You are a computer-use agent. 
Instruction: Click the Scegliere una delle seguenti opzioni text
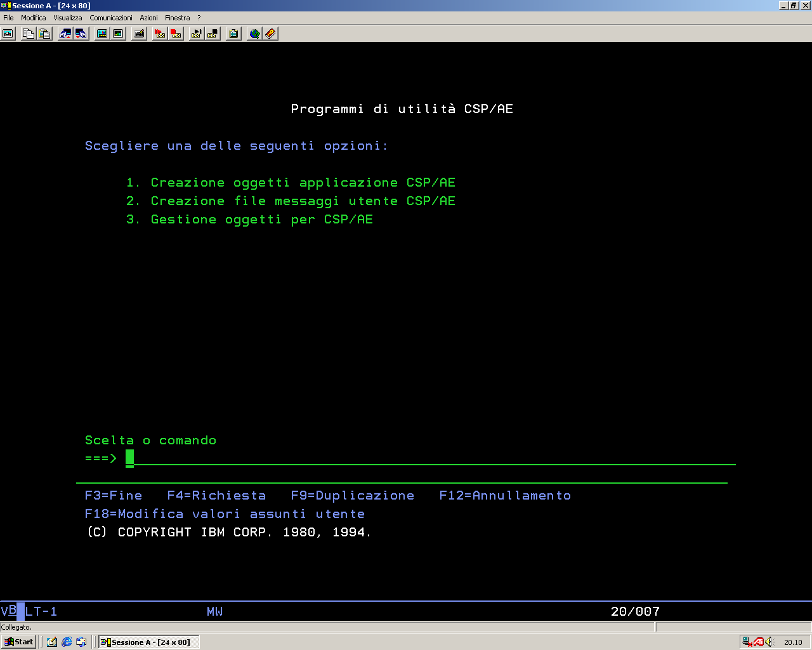[236, 146]
